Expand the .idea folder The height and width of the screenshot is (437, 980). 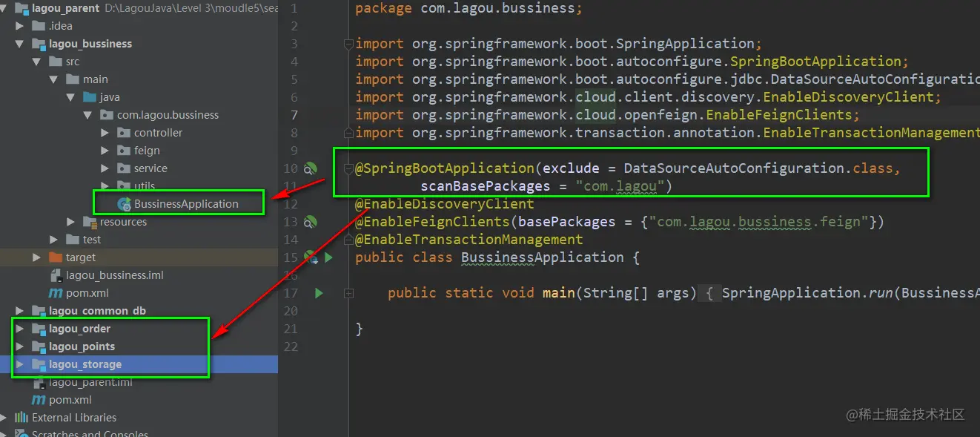(x=21, y=26)
